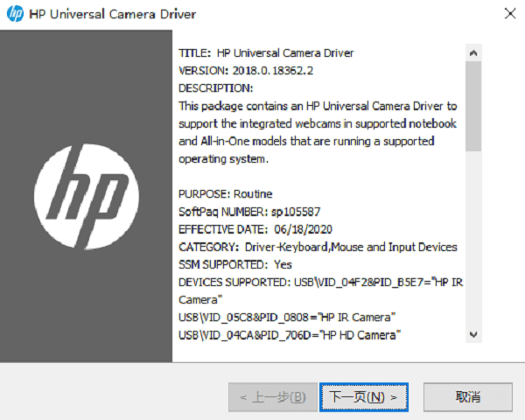Click the 上一步(B) back button

click(273, 397)
